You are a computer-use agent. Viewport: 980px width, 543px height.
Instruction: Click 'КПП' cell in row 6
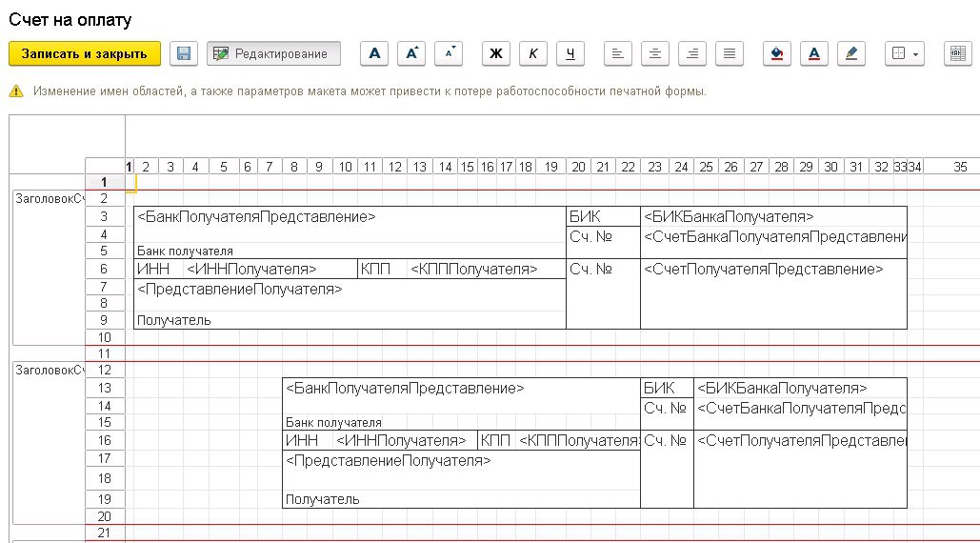coord(375,270)
